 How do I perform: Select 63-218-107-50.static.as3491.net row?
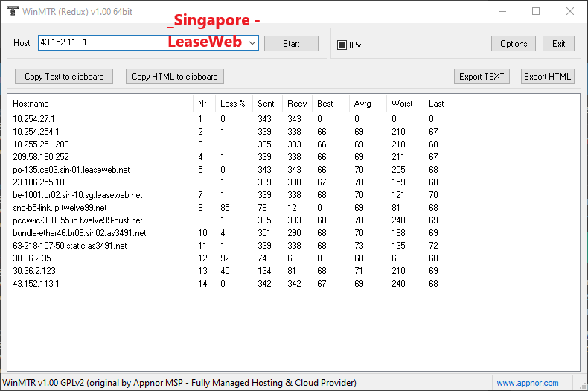click(234, 246)
